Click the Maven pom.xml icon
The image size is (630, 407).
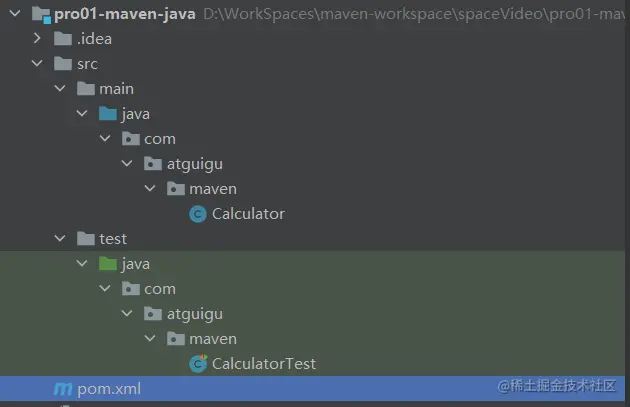coord(63,389)
